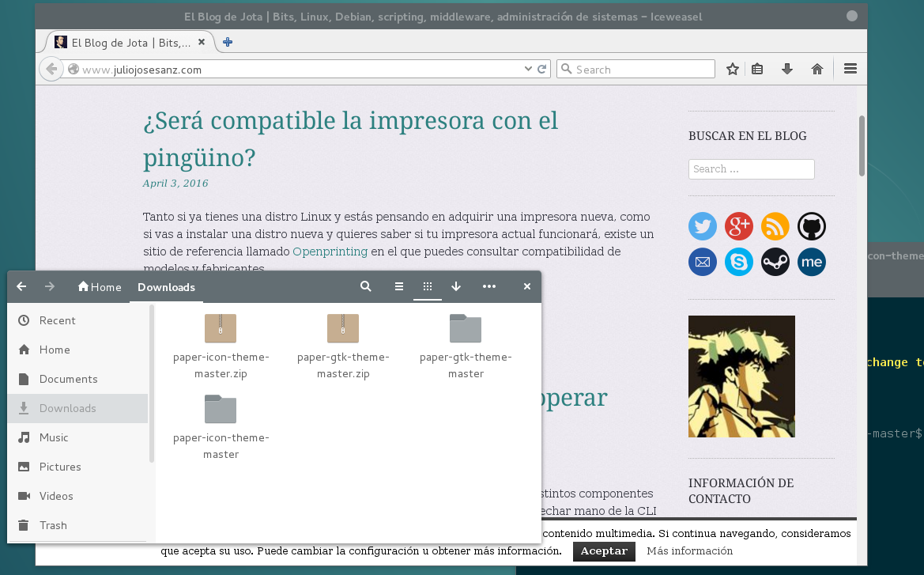Image resolution: width=924 pixels, height=575 pixels.
Task: Open Home in the sidebar
Action: pyautogui.click(x=77, y=350)
